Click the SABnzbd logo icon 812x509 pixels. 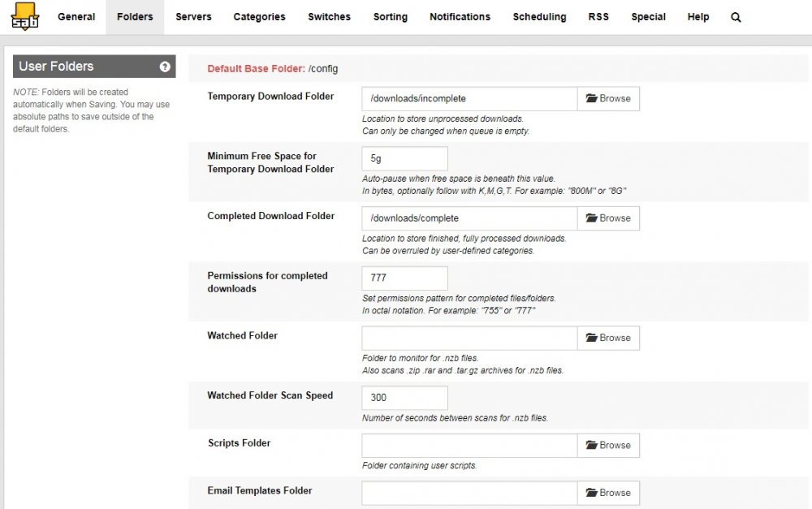click(25, 16)
